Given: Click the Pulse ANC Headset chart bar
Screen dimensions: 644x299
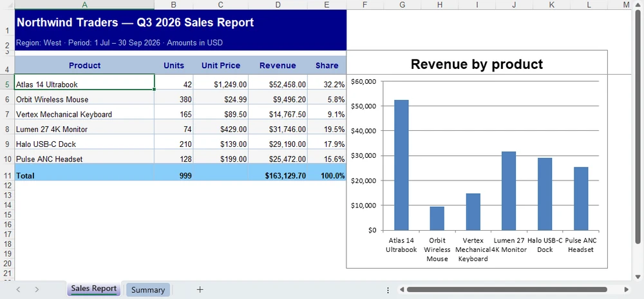Looking at the screenshot, I should [581, 198].
